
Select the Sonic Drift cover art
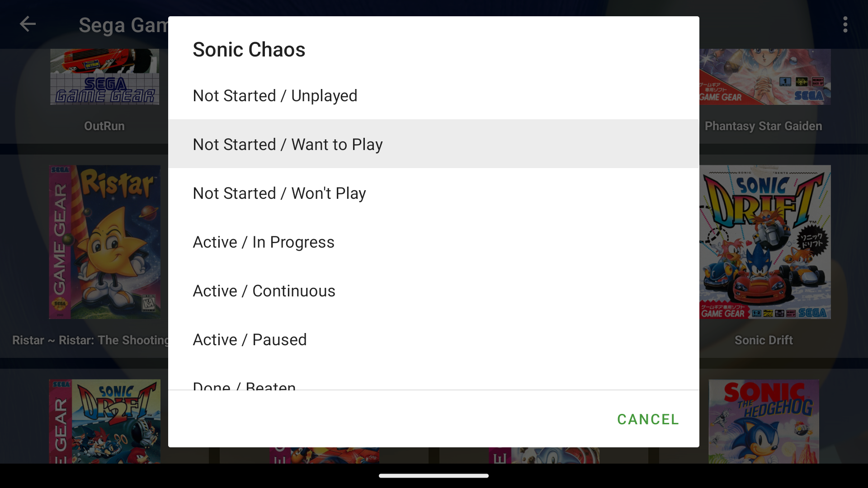point(765,242)
